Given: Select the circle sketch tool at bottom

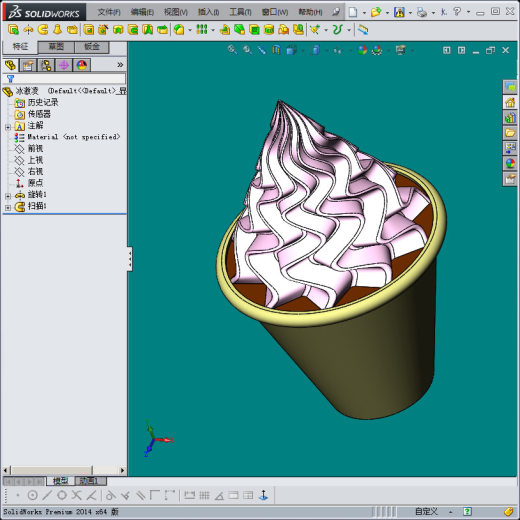Looking at the screenshot, I should pyautogui.click(x=32, y=495).
